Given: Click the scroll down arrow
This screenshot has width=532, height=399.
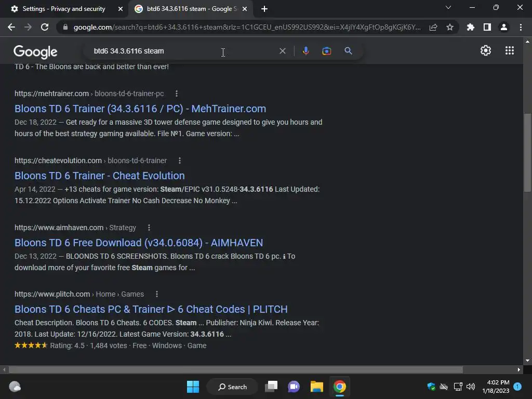Looking at the screenshot, I should coord(527,361).
